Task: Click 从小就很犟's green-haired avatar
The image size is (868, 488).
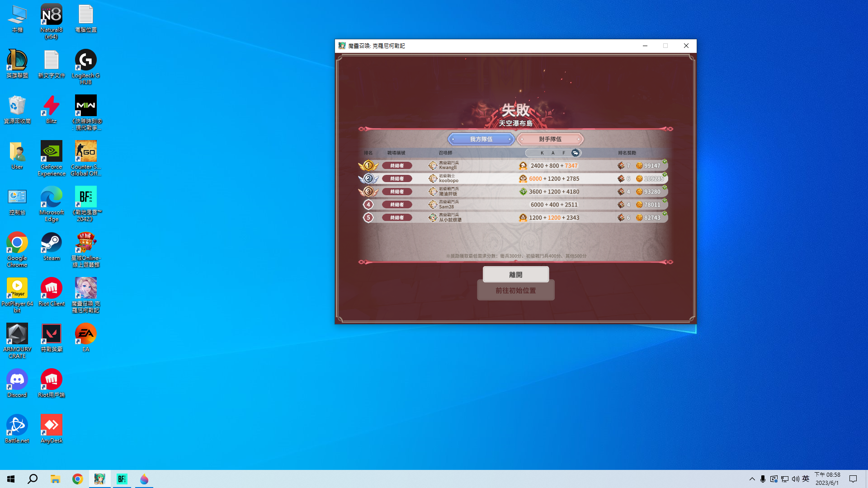Action: coord(433,218)
